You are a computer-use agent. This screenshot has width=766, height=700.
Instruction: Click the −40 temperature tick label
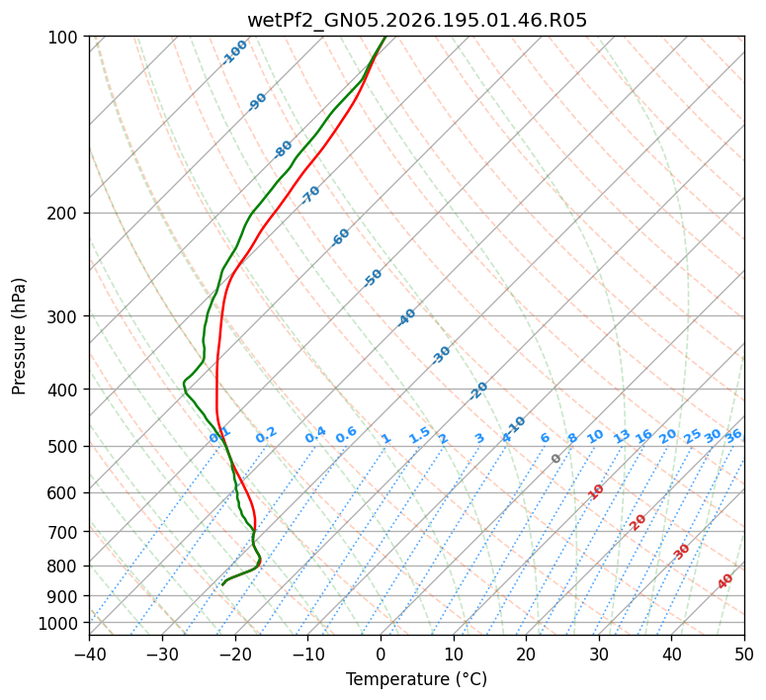pos(89,654)
